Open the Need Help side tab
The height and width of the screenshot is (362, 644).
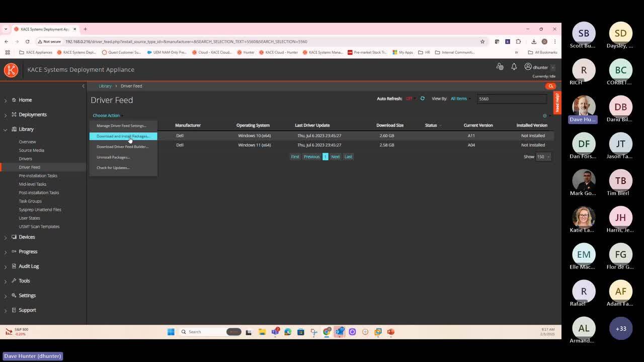click(557, 103)
